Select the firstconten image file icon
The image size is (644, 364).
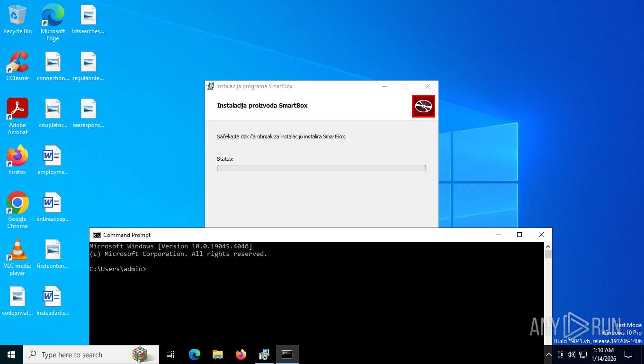click(53, 254)
